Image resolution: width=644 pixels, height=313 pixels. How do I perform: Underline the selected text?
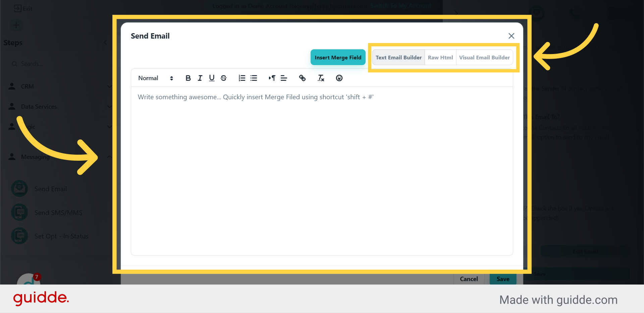pyautogui.click(x=212, y=78)
